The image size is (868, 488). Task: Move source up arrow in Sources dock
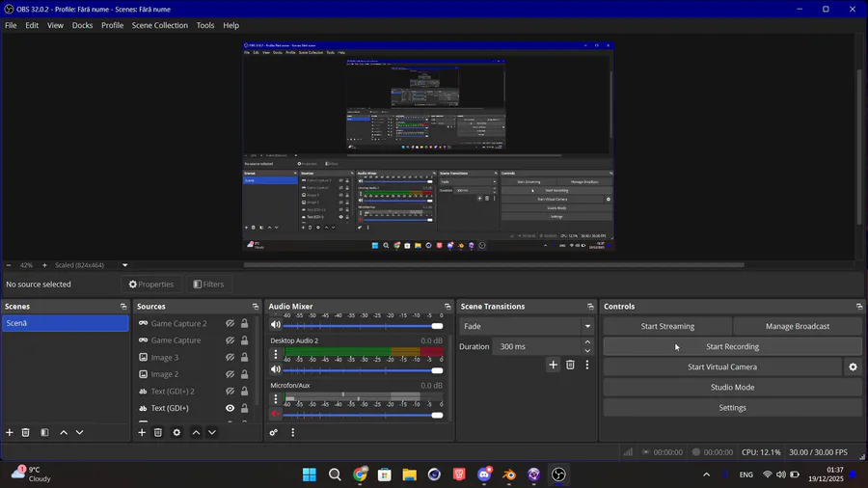click(x=196, y=432)
